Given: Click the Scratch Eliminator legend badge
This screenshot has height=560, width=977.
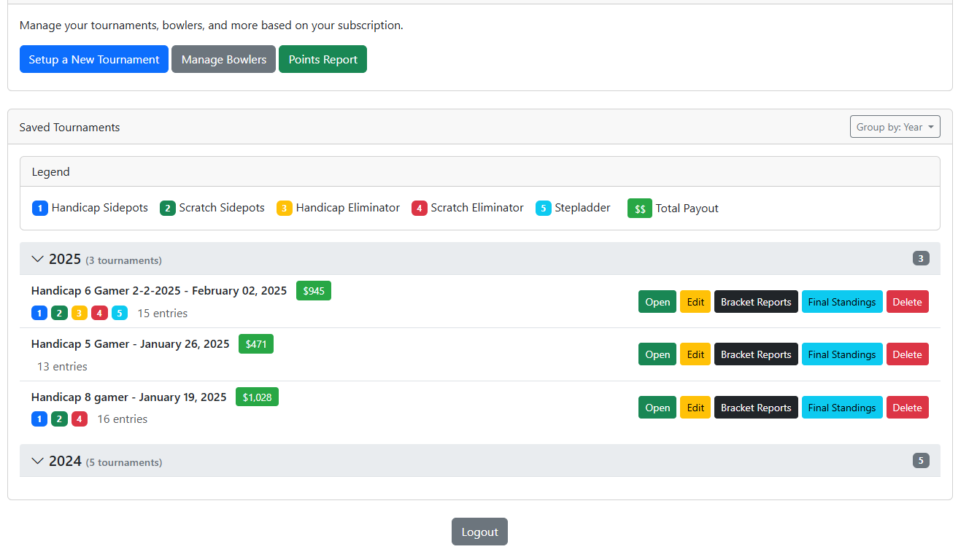Looking at the screenshot, I should coord(420,208).
